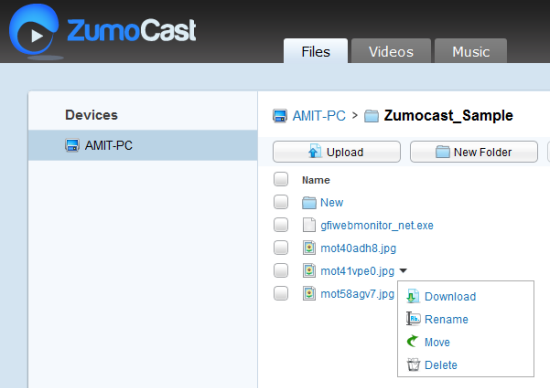Select AMIT-PC in the Devices list
Screen dimensions: 550x388
(143, 145)
